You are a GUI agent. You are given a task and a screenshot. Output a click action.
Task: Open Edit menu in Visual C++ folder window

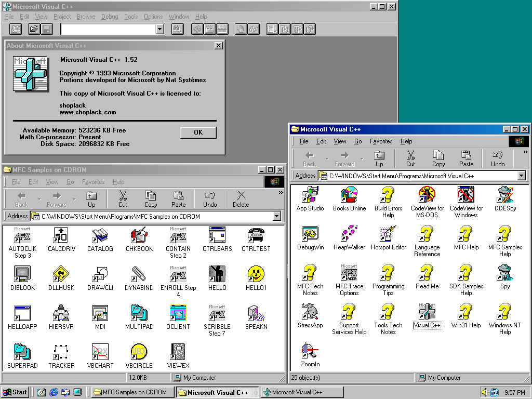[x=321, y=141]
